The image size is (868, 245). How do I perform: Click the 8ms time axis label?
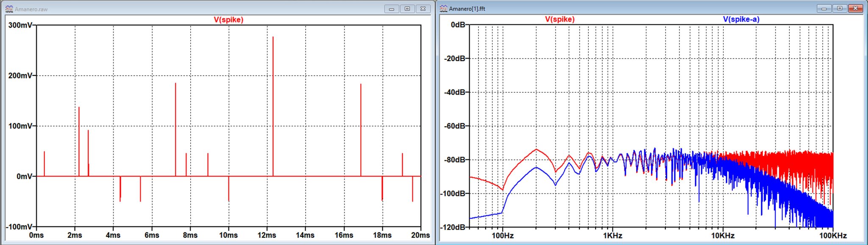tap(190, 235)
